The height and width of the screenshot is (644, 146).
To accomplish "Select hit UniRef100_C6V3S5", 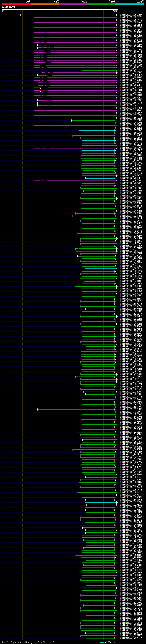I will [131, 233].
